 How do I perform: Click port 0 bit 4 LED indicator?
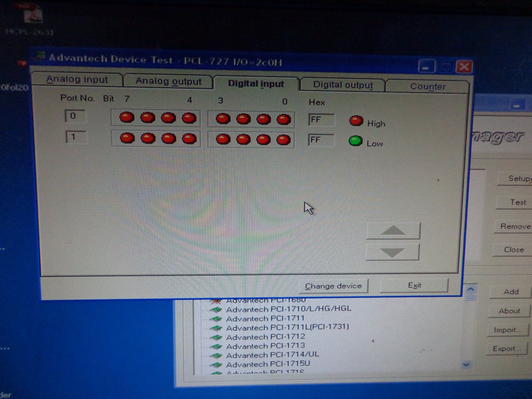[189, 118]
